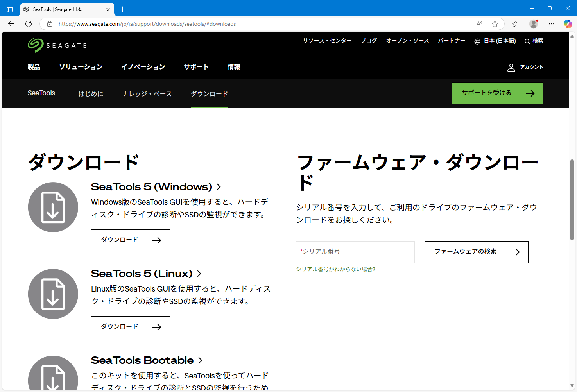Open シリアル番号がわからない場合? link
Image resolution: width=577 pixels, height=392 pixels.
click(x=335, y=269)
